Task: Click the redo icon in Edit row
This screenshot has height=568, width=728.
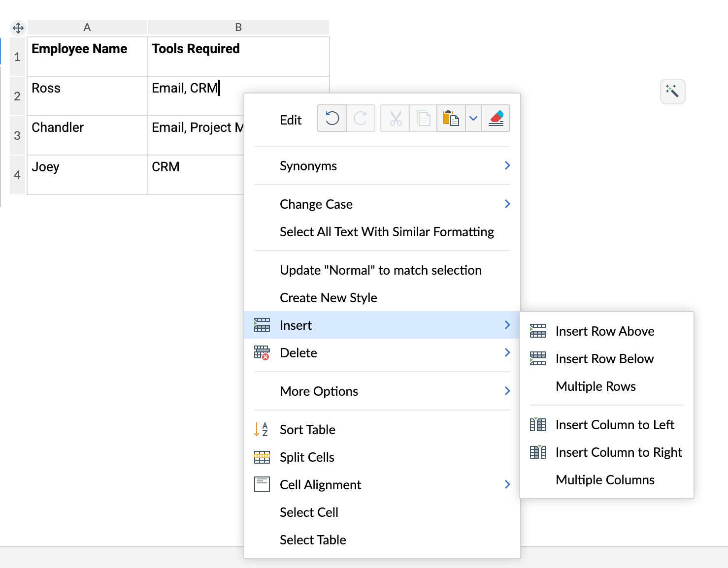Action: 361,119
